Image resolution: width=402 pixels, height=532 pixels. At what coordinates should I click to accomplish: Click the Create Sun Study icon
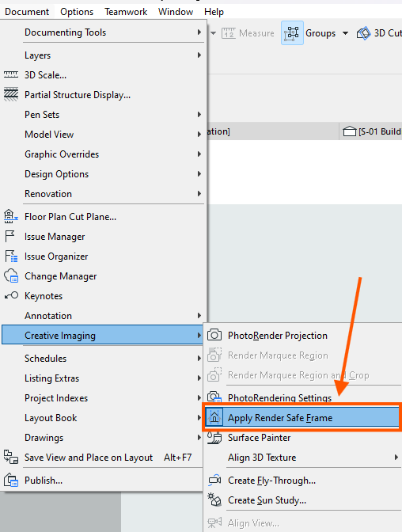[x=214, y=500]
